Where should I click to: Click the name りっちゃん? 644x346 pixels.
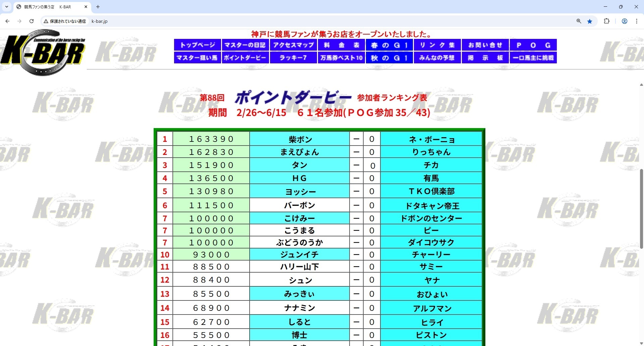coord(431,152)
